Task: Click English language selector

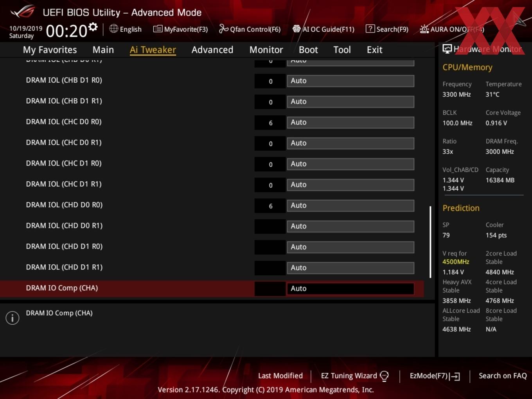Action: click(x=131, y=29)
